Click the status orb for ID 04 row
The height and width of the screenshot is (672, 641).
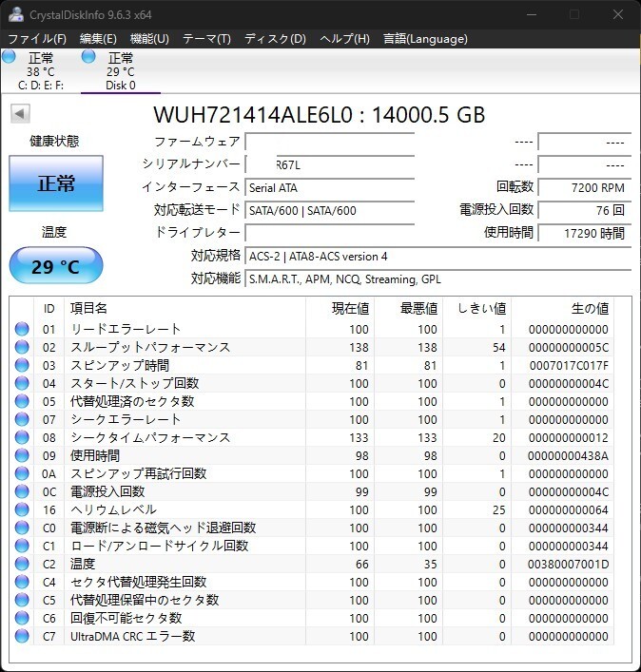[22, 383]
